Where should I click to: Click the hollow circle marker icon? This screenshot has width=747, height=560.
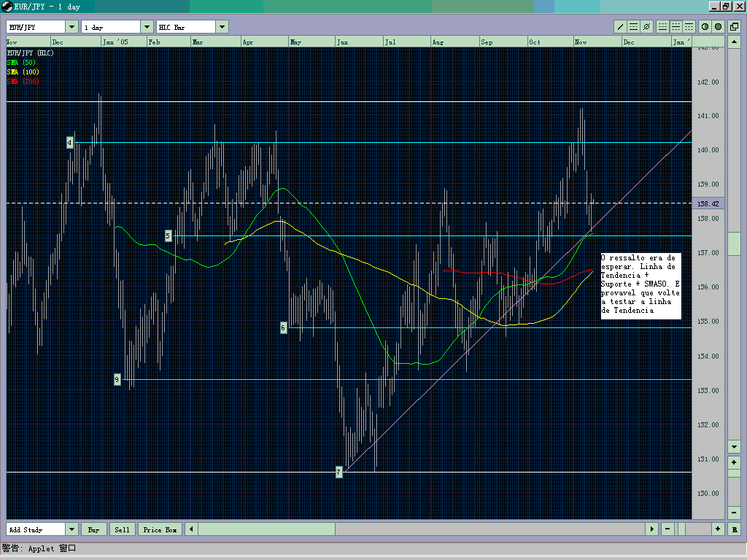pos(705,26)
